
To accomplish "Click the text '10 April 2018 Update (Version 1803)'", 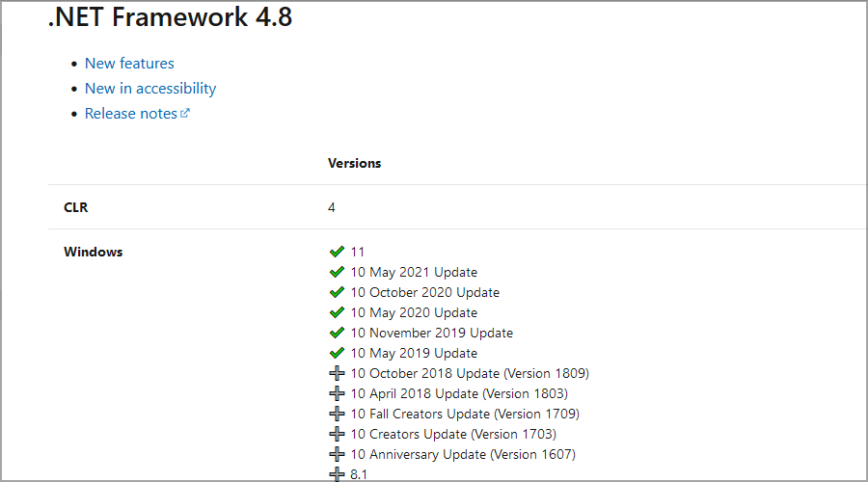I will 459,393.
